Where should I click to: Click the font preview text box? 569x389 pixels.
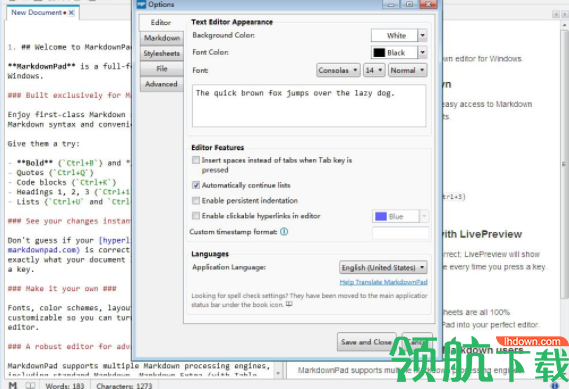(309, 106)
